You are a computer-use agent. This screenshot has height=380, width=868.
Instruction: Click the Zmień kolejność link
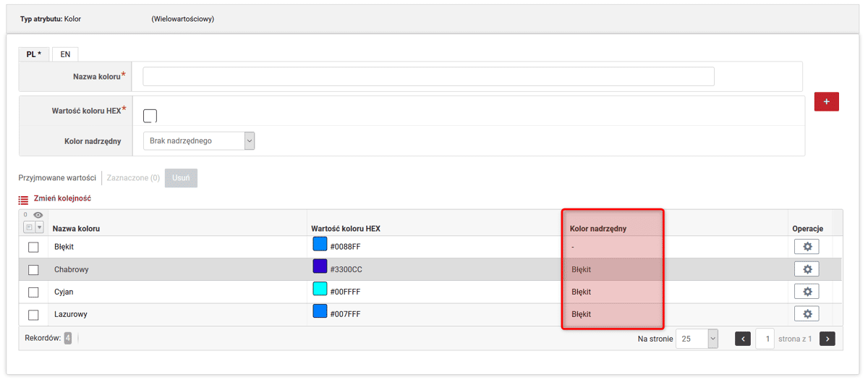tap(62, 198)
